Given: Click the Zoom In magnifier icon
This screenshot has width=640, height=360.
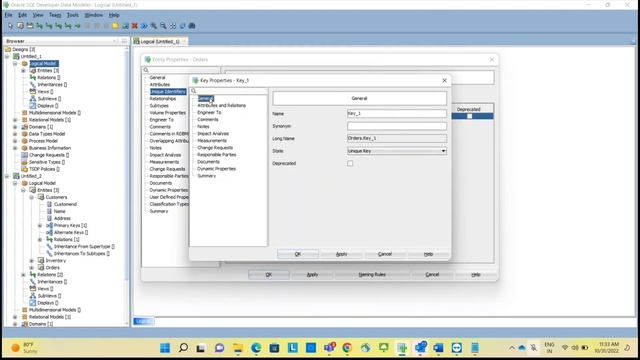Looking at the screenshot, I should 154,26.
